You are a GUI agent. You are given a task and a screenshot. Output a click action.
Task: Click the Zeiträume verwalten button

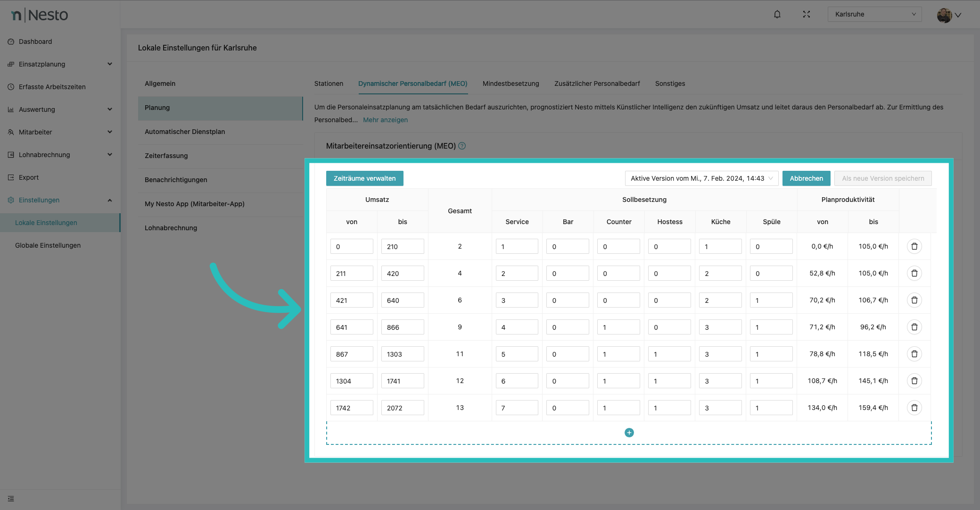(x=364, y=178)
